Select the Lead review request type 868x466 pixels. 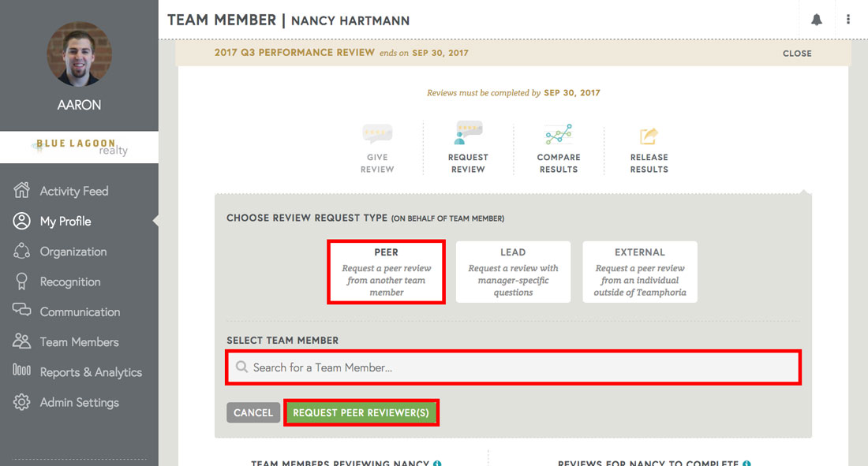coord(513,271)
